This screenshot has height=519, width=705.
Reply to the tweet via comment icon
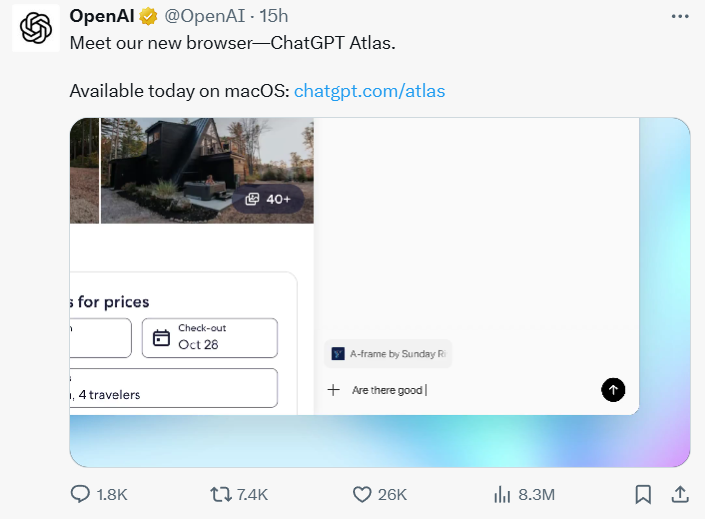click(81, 494)
